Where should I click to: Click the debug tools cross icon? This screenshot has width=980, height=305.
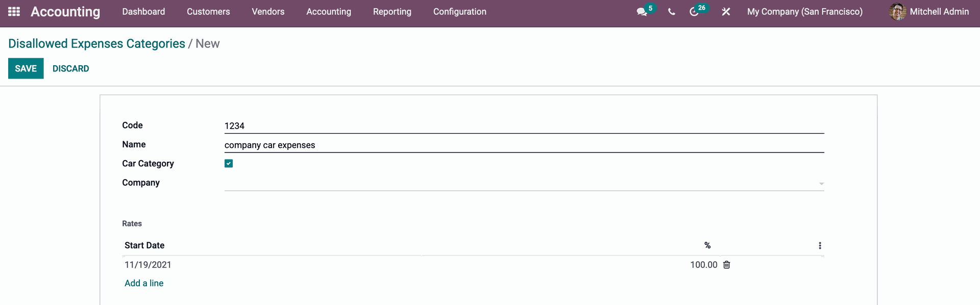726,12
